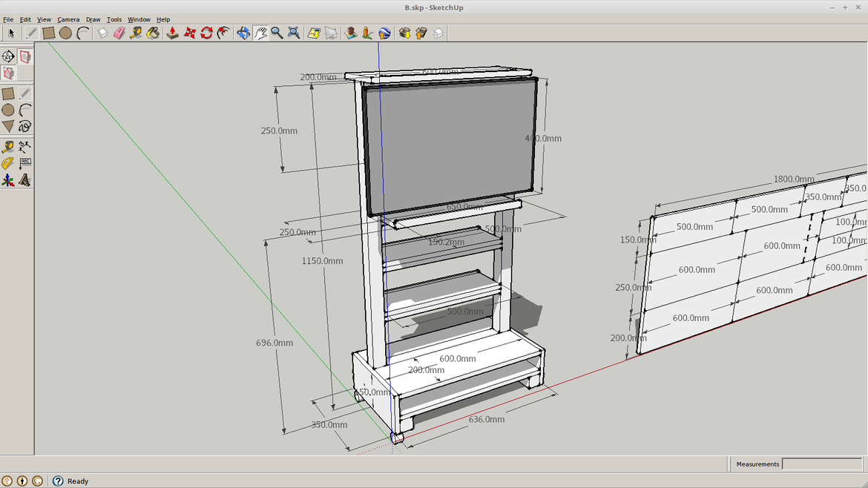Select the Axes tool
The height and width of the screenshot is (488, 868).
click(8, 179)
